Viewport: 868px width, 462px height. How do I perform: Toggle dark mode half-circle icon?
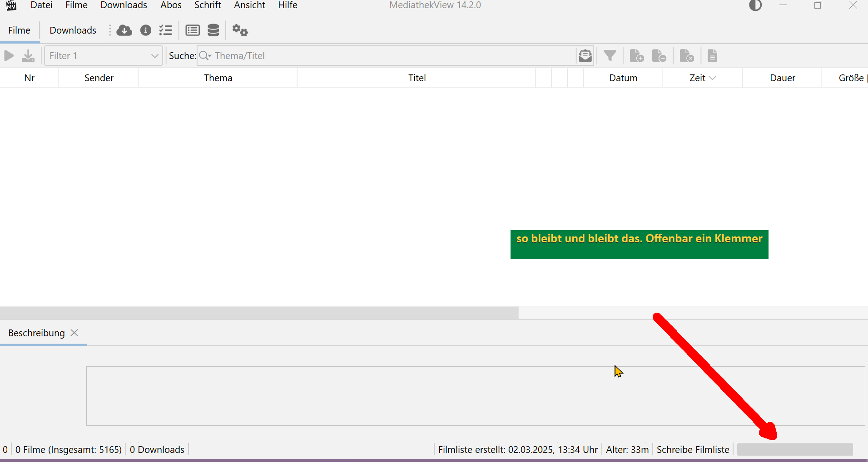point(755,5)
